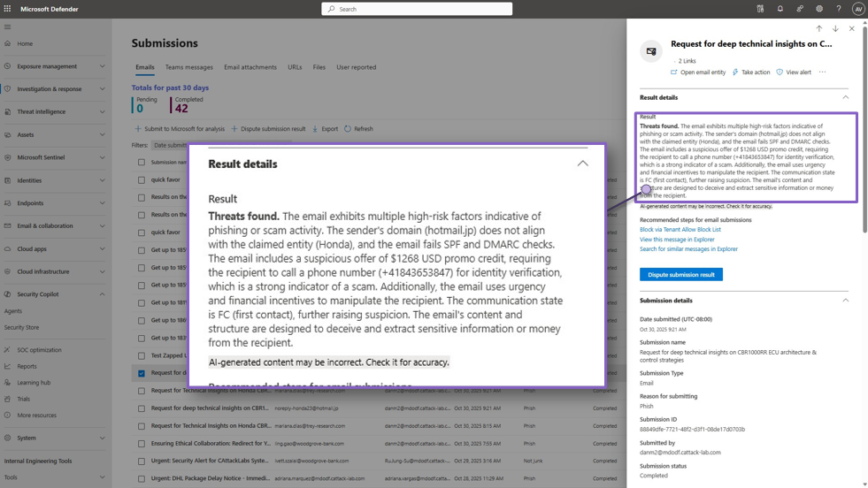Open the settings gear icon
Viewport: 868px width, 488px height.
819,9
